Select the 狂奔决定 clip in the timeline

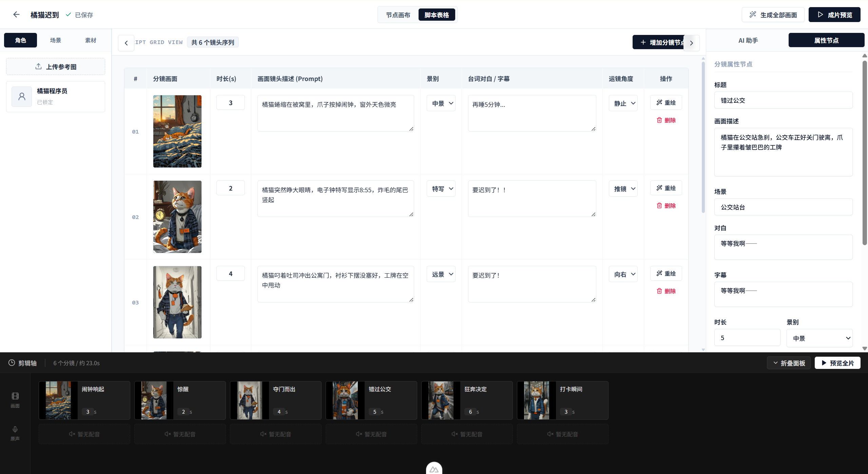coord(467,400)
